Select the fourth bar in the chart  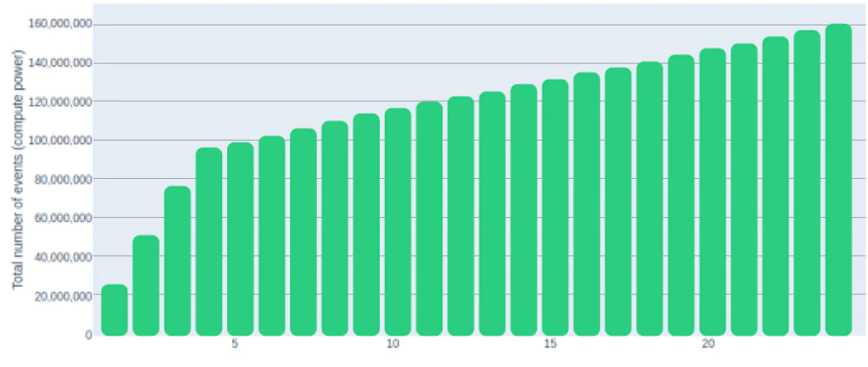pyautogui.click(x=209, y=242)
